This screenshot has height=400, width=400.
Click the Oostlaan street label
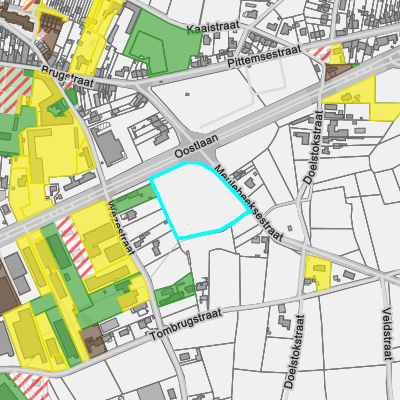197,146
